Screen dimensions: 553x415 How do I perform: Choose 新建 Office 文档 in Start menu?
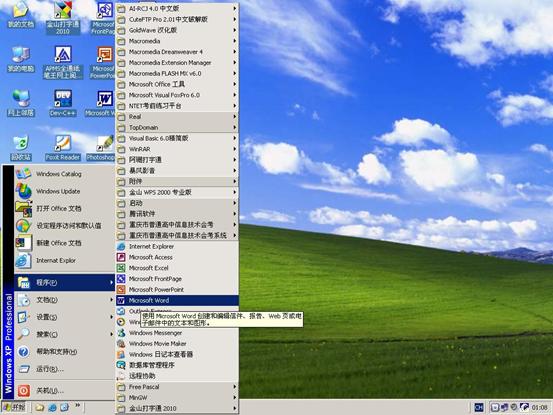click(x=65, y=243)
